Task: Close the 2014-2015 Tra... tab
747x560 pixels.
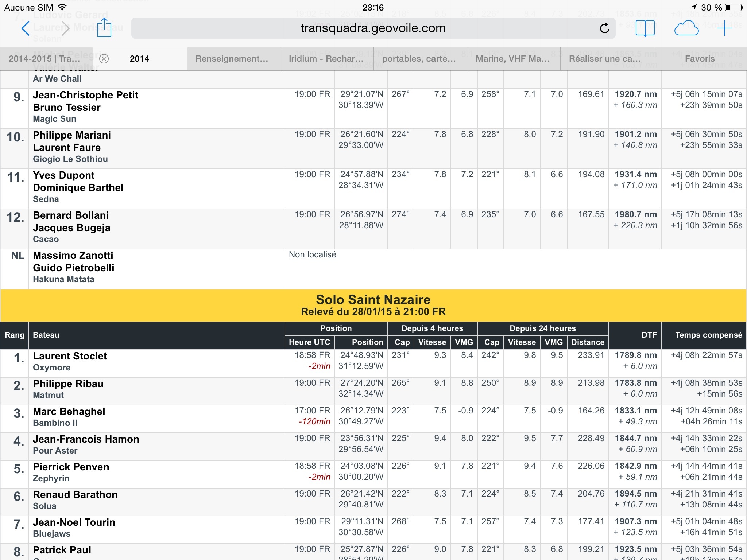Action: (x=104, y=59)
